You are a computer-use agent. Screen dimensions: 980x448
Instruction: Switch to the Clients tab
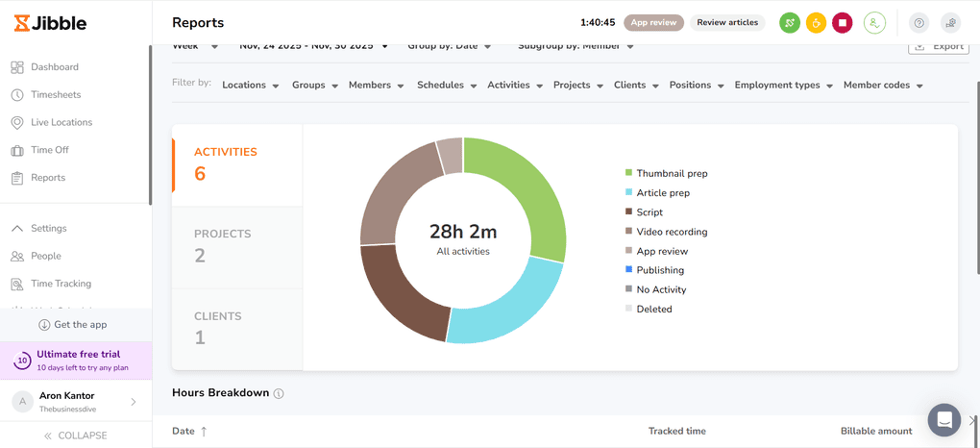tap(236, 328)
